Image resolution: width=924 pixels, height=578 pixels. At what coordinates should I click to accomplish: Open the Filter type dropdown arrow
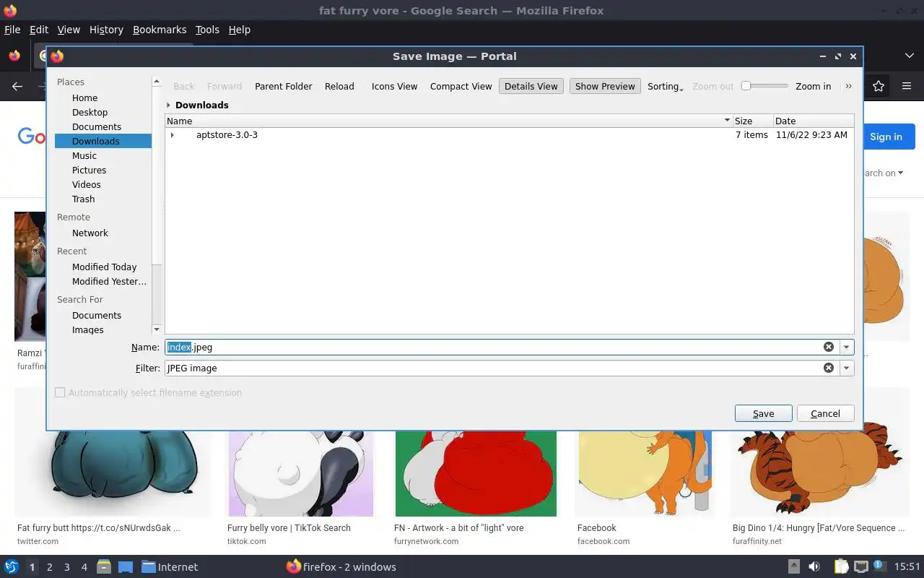click(846, 368)
